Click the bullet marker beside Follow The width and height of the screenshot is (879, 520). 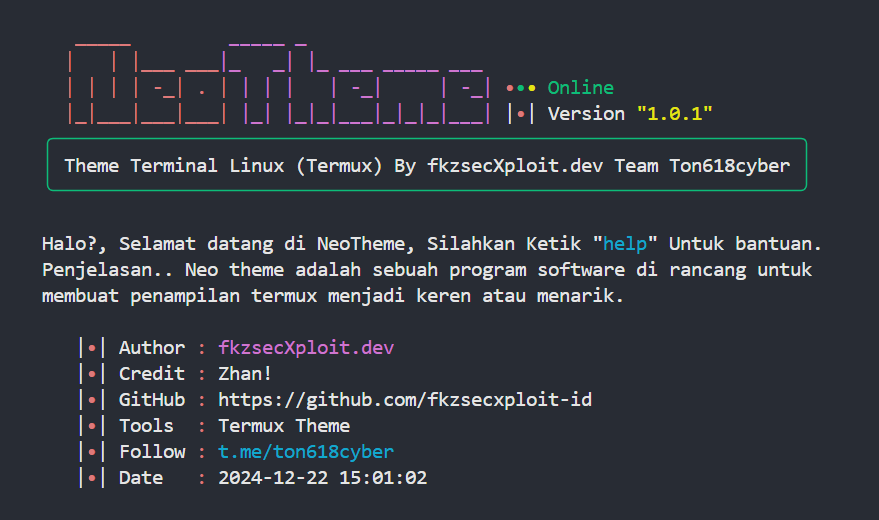[92, 452]
